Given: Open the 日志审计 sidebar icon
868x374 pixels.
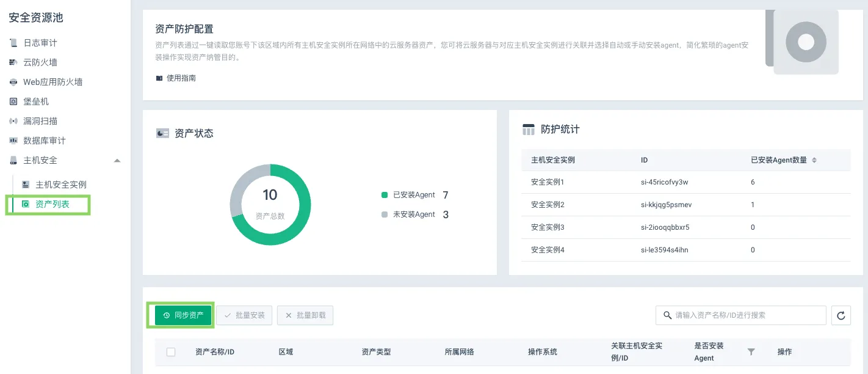Looking at the screenshot, I should tap(13, 42).
